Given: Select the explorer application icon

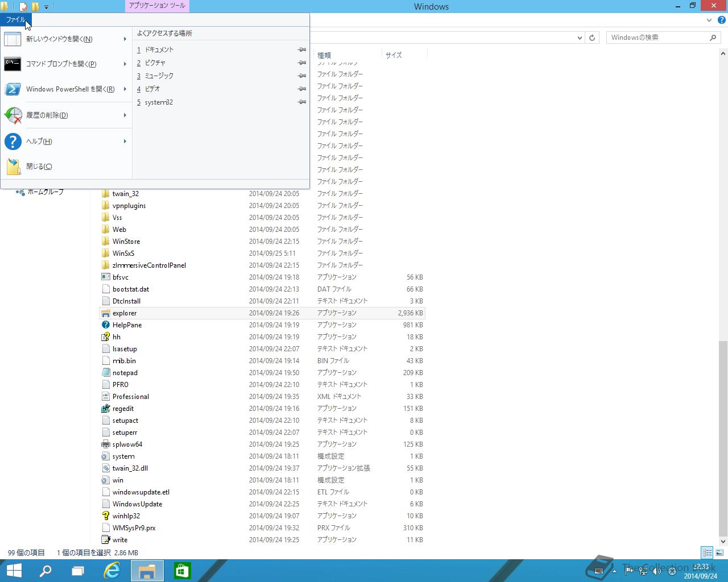Looking at the screenshot, I should click(x=105, y=313).
